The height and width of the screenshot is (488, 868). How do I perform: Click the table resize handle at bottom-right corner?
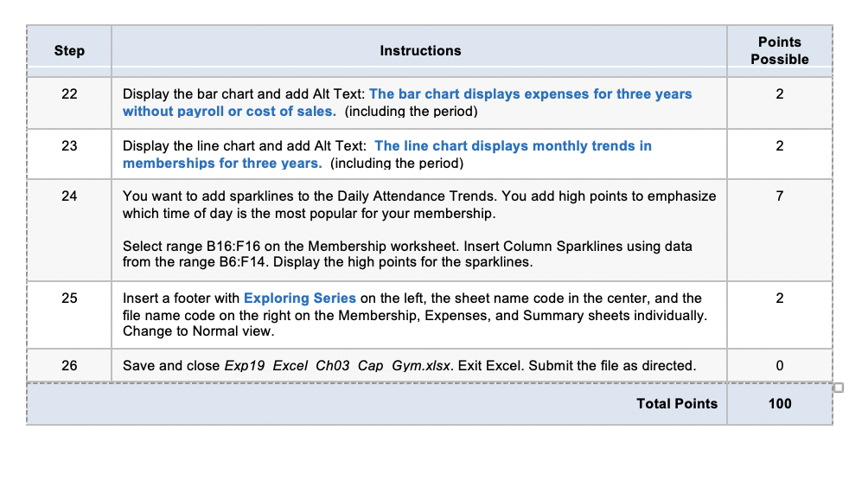pyautogui.click(x=838, y=388)
